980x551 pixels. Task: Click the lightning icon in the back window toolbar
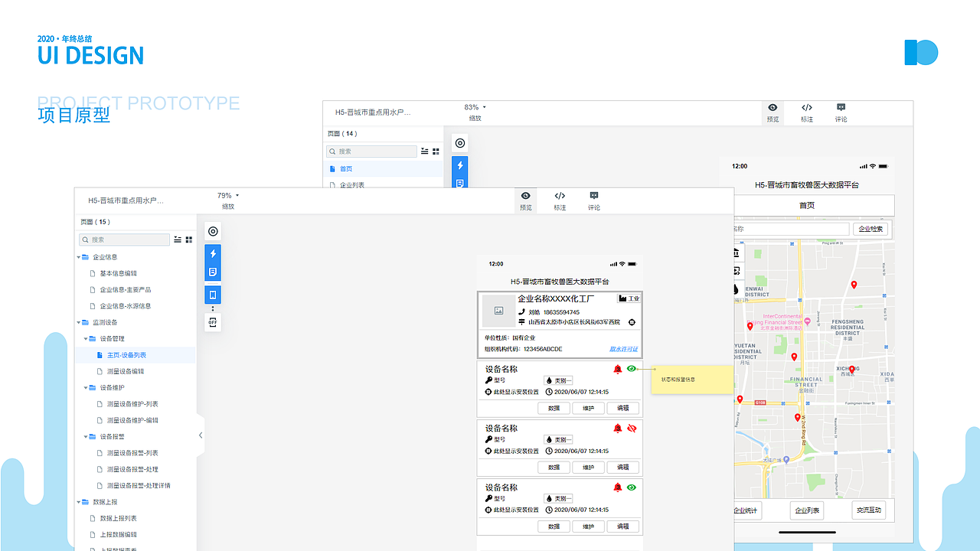460,165
